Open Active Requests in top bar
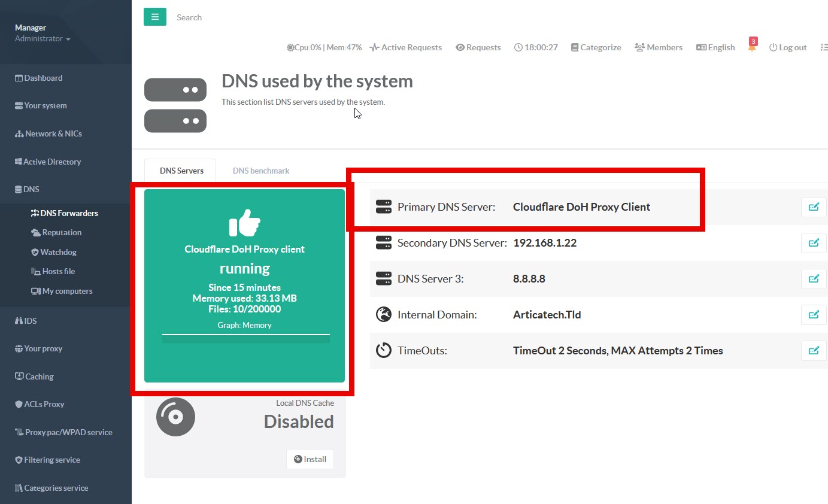828x504 pixels. point(406,47)
